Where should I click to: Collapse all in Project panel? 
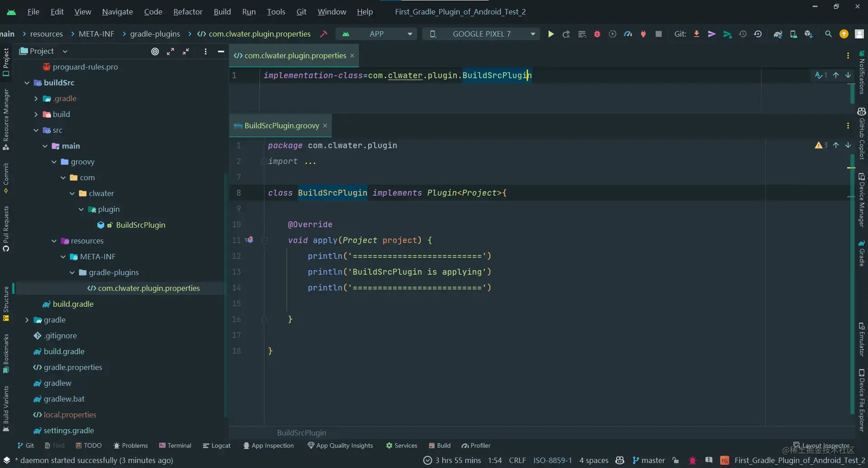(x=186, y=51)
